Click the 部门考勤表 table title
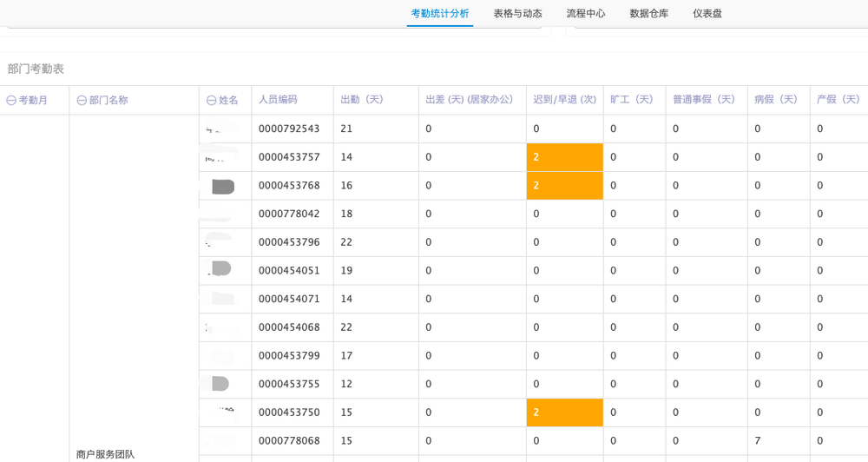868x462 pixels. [36, 69]
